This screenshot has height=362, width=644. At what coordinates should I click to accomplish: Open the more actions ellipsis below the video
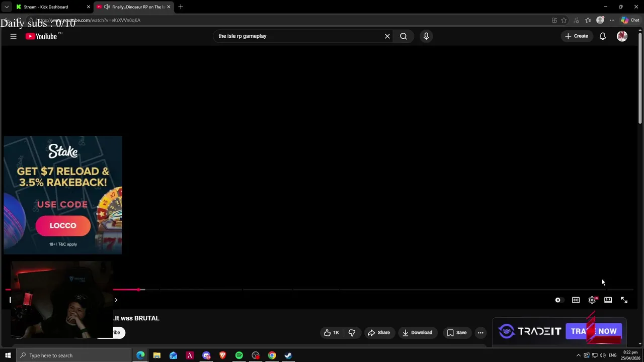coord(480,332)
